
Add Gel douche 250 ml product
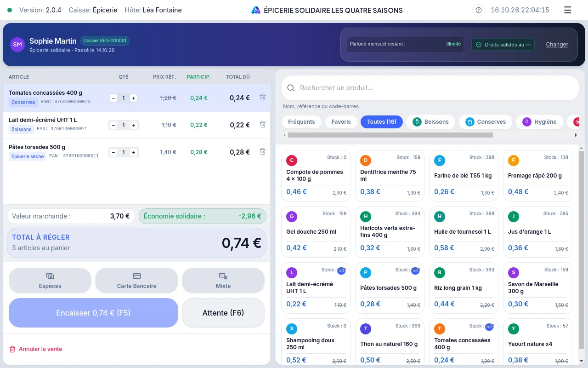(316, 232)
